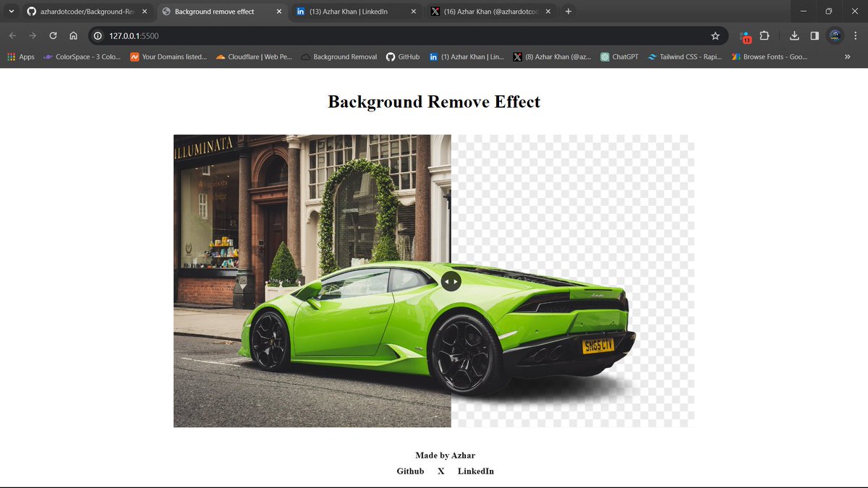This screenshot has height=488, width=868.
Task: Open the browser side panel icon
Action: (815, 35)
